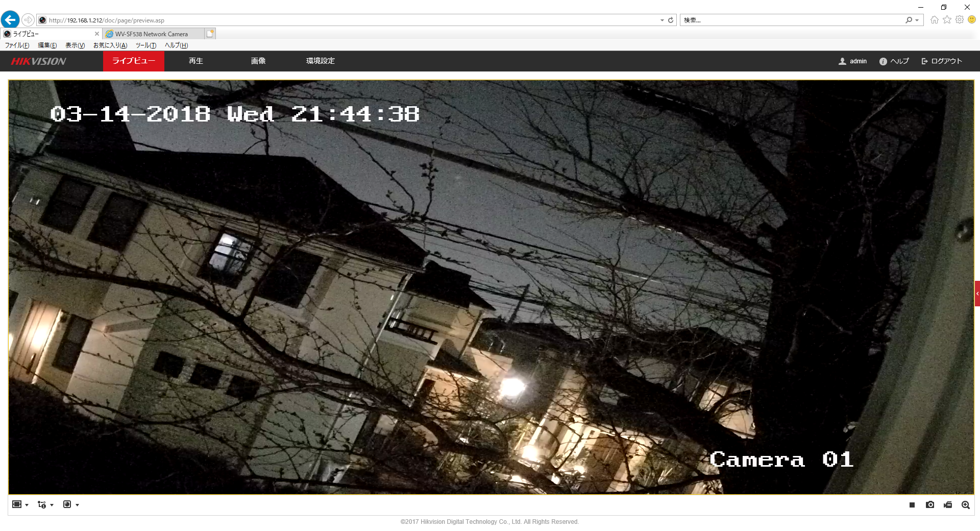
Task: Click the stream type icon
Action: [42, 504]
